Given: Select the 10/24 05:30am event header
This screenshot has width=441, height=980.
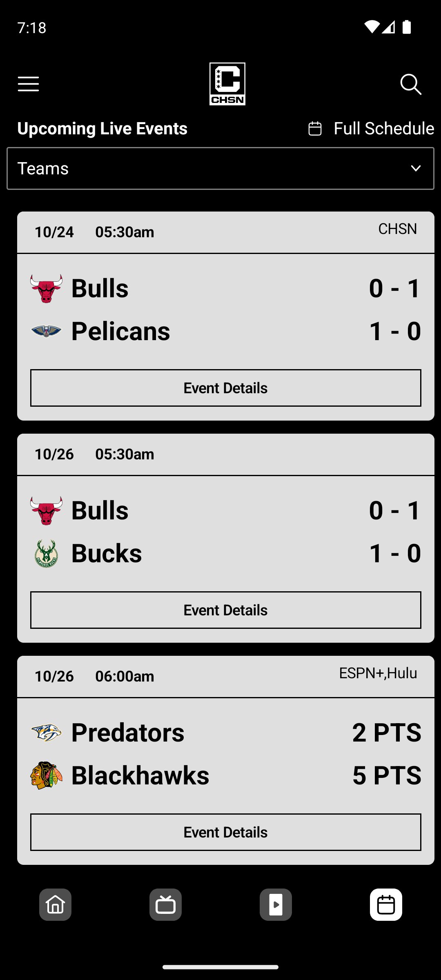Looking at the screenshot, I should click(226, 232).
